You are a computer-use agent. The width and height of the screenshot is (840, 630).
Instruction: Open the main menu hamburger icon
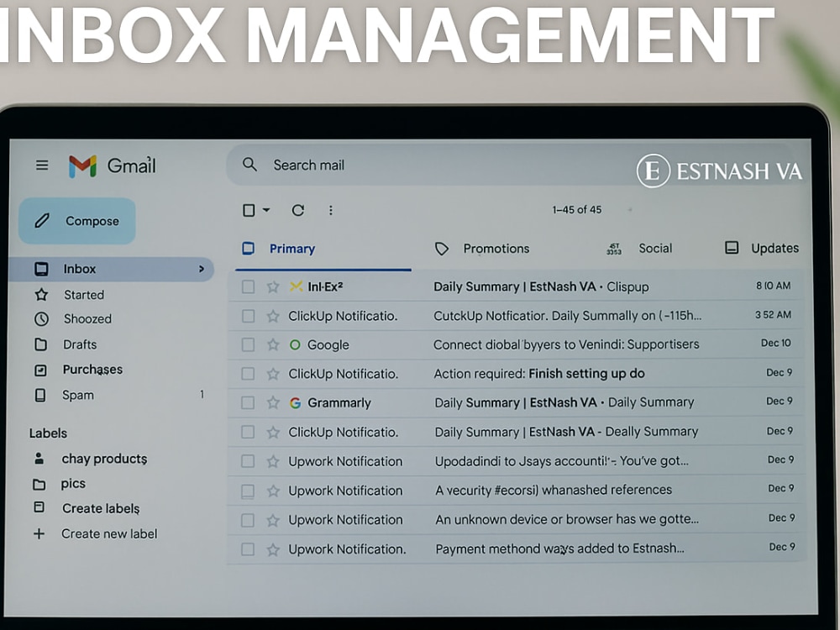pyautogui.click(x=42, y=165)
